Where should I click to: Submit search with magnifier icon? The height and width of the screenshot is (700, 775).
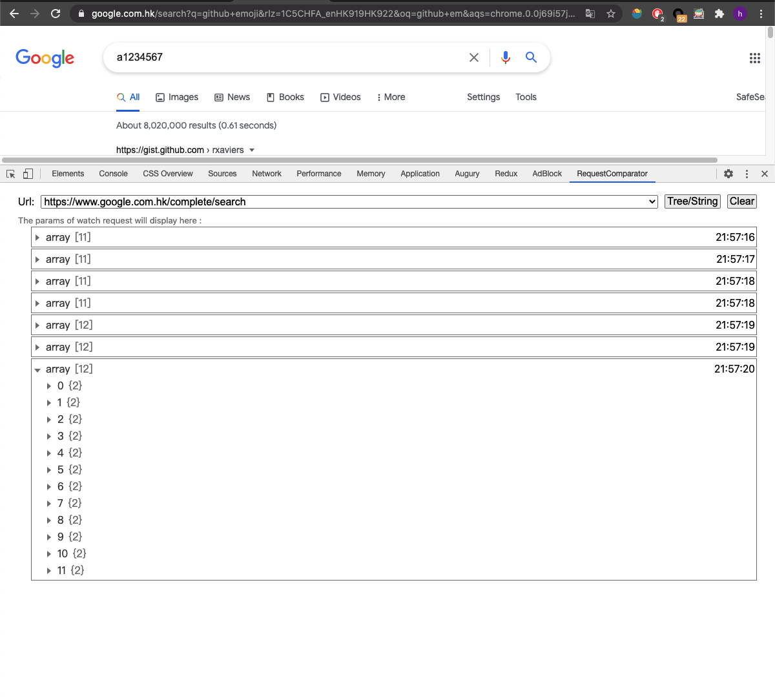(531, 57)
